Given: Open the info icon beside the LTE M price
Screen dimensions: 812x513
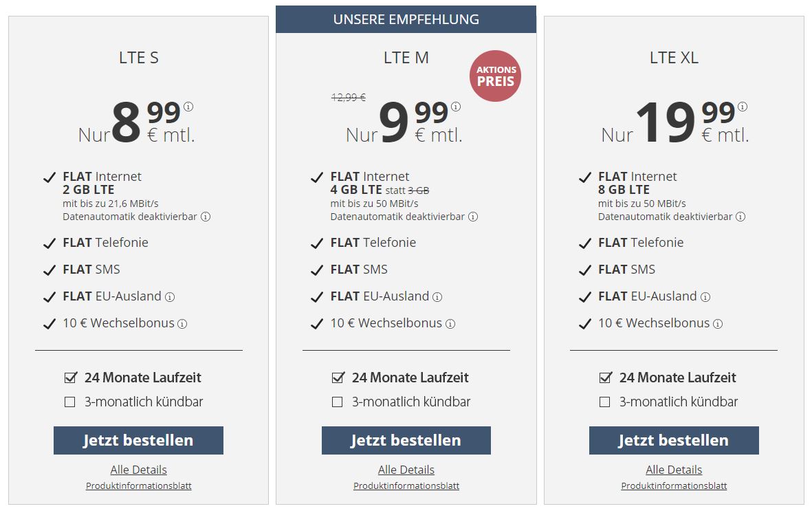Looking at the screenshot, I should click(x=456, y=107).
